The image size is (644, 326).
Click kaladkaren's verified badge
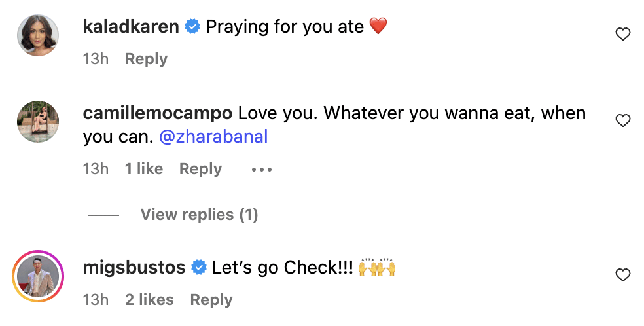192,27
